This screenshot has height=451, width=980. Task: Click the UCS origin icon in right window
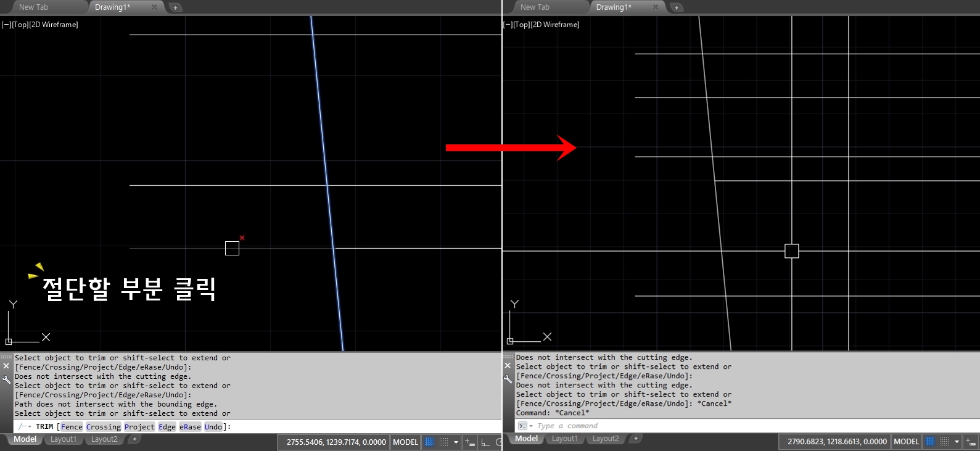(x=510, y=341)
